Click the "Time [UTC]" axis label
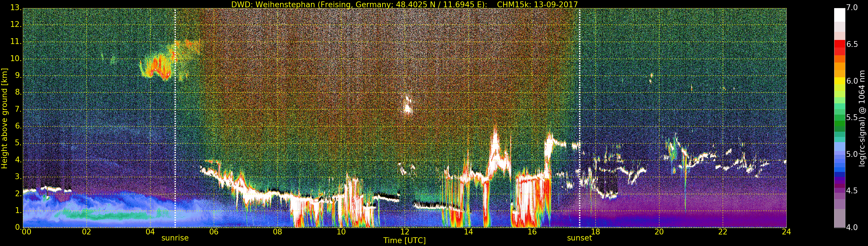Screen dimensions: 868x246 (404, 241)
